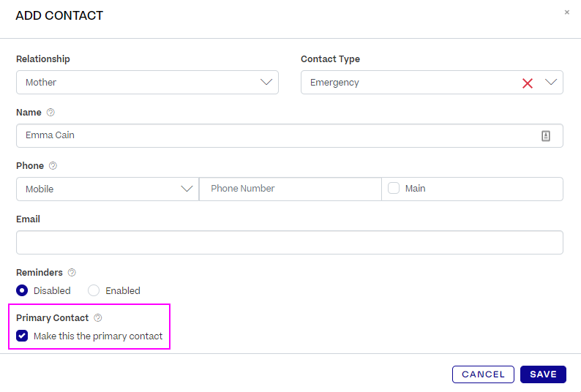Clear Contact Type with red X
The height and width of the screenshot is (392, 581).
pyautogui.click(x=528, y=83)
